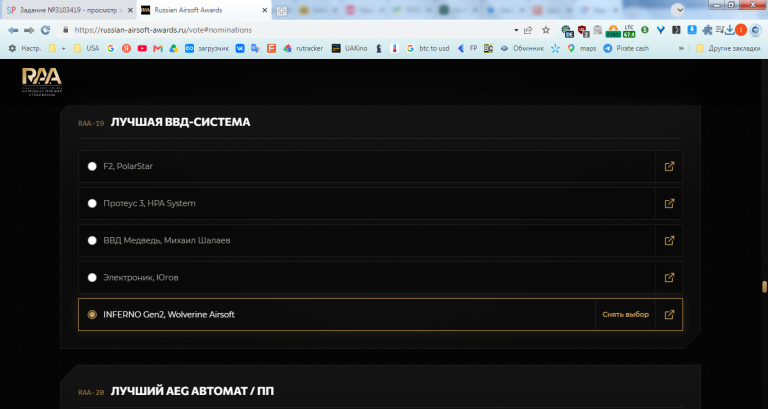Open the maps bookmark
Viewport: 768px width, 409px height.
581,48
